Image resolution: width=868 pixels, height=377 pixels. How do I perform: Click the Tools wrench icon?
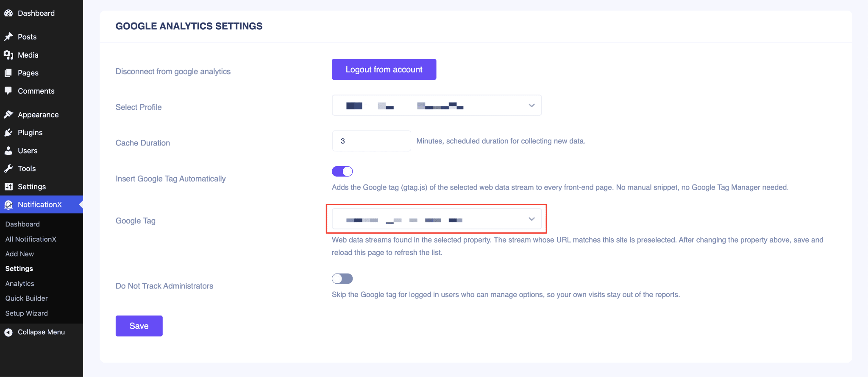point(8,169)
